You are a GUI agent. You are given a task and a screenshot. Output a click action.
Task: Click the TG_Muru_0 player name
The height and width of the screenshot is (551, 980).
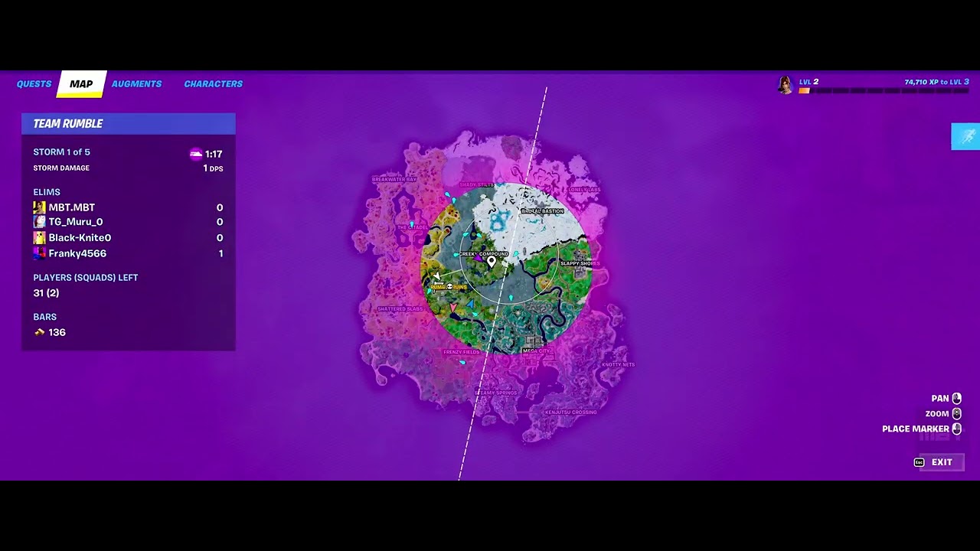tap(76, 222)
